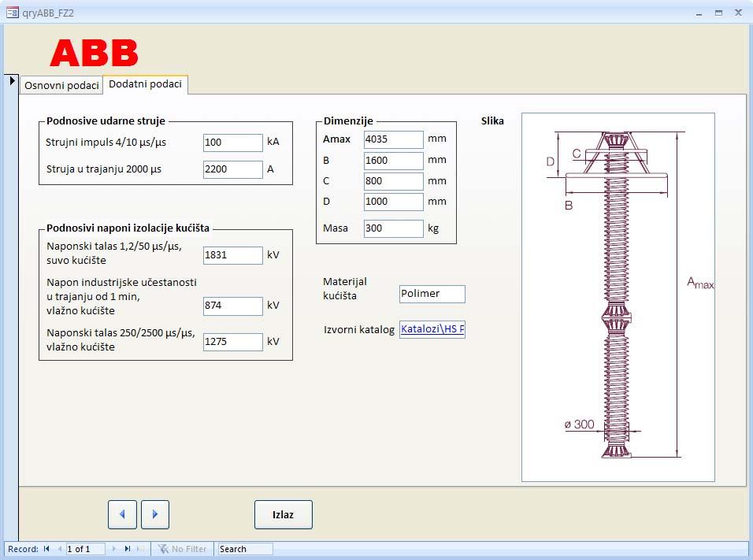
Task: Click the Masa field with value 300
Action: 393,228
